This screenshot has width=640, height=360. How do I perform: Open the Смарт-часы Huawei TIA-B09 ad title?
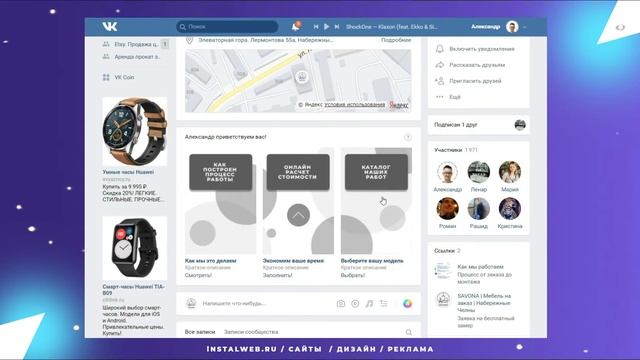[133, 290]
